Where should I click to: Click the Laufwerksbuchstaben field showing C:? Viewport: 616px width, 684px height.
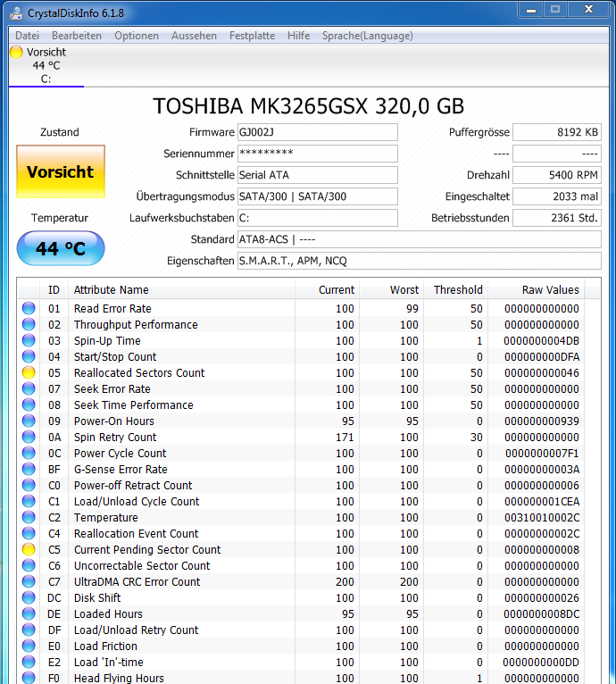coord(318,218)
